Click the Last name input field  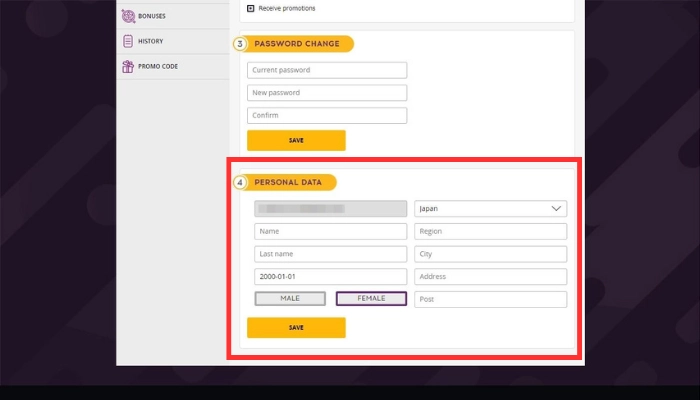click(331, 254)
